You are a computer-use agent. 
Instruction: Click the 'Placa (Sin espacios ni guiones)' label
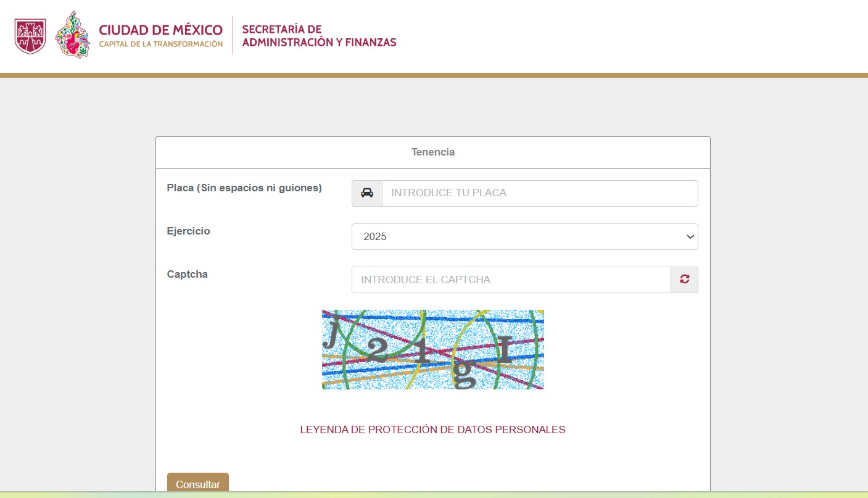point(244,188)
